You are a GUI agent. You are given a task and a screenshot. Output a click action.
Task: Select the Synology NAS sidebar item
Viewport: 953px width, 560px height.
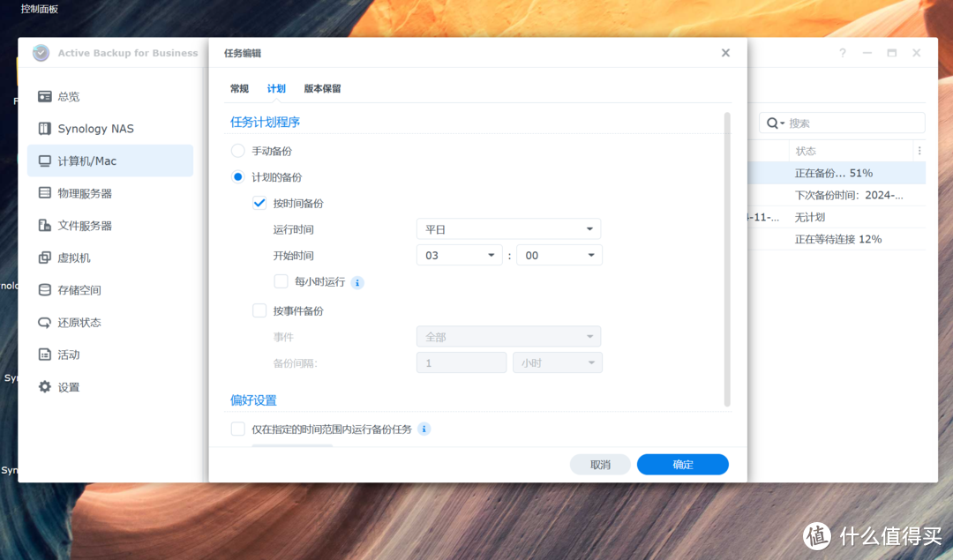(93, 128)
